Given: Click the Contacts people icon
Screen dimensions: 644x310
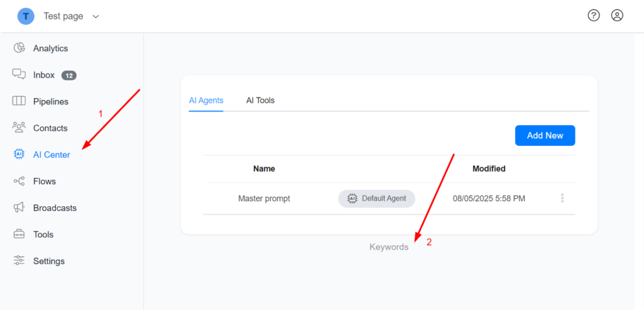Looking at the screenshot, I should 19,128.
